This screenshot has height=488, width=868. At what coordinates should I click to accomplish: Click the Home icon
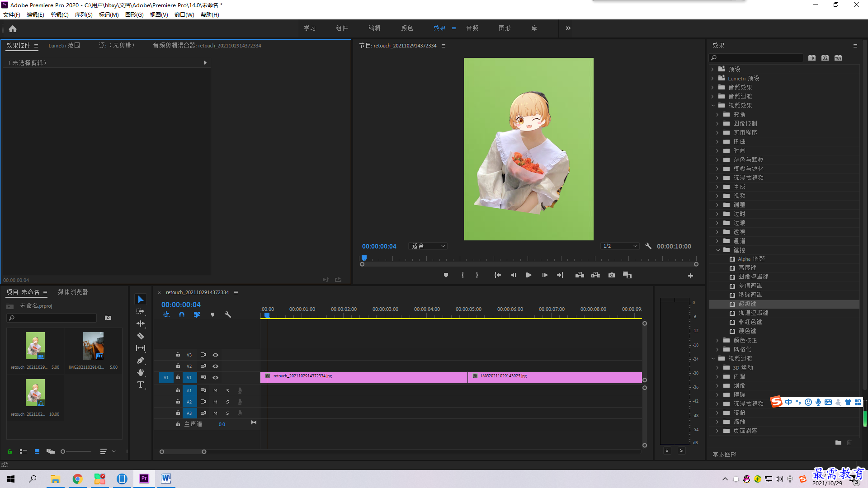point(13,28)
